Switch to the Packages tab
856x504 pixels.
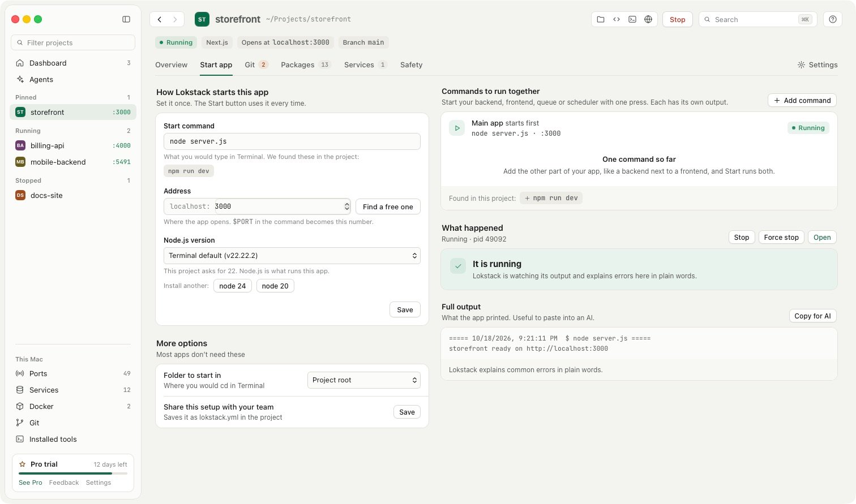pyautogui.click(x=306, y=65)
